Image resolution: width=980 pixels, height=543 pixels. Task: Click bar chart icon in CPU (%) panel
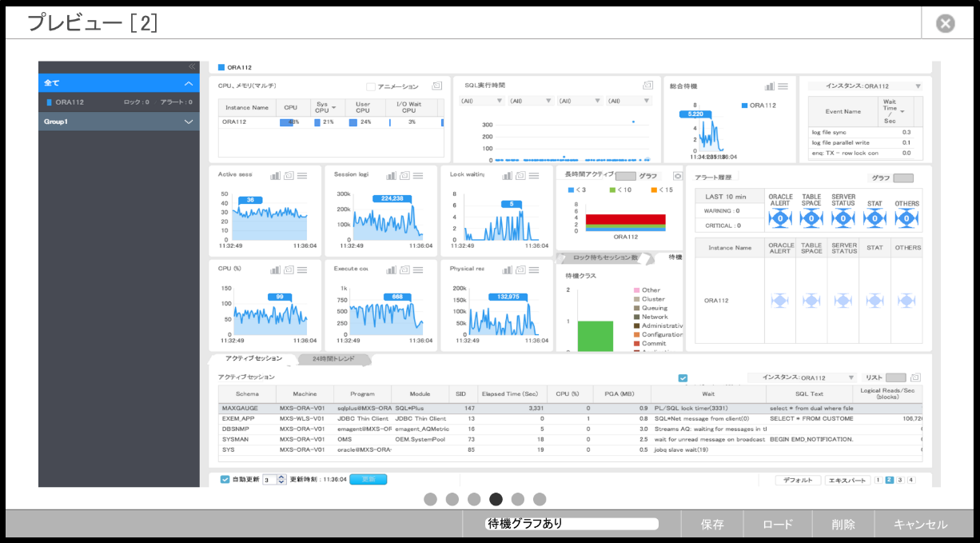coord(275,270)
